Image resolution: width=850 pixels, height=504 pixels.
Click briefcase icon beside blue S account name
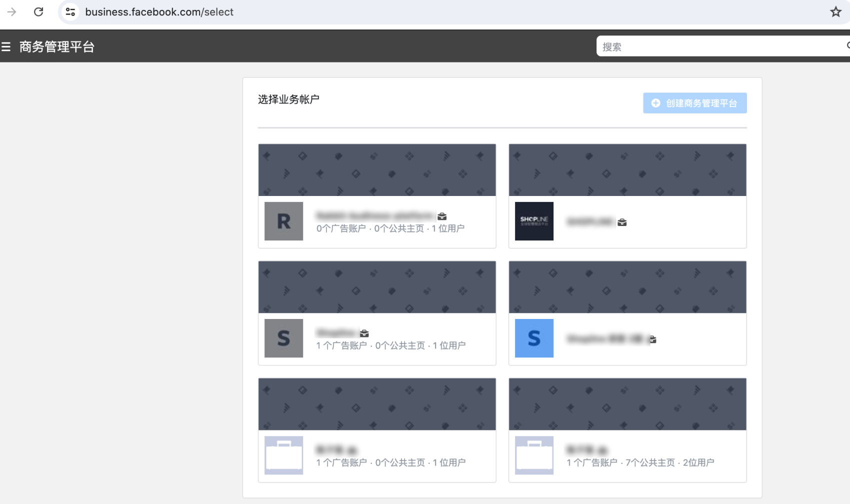(652, 339)
